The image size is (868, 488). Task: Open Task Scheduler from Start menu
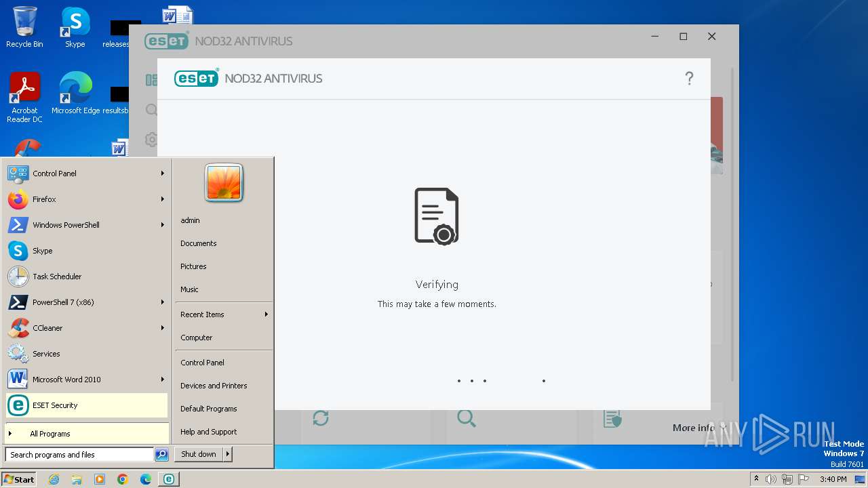click(x=87, y=277)
